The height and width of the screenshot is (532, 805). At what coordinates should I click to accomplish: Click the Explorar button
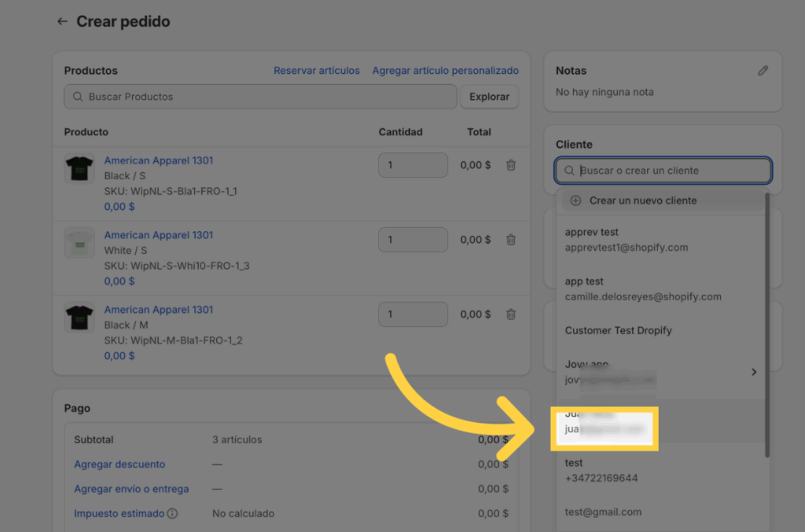(489, 97)
